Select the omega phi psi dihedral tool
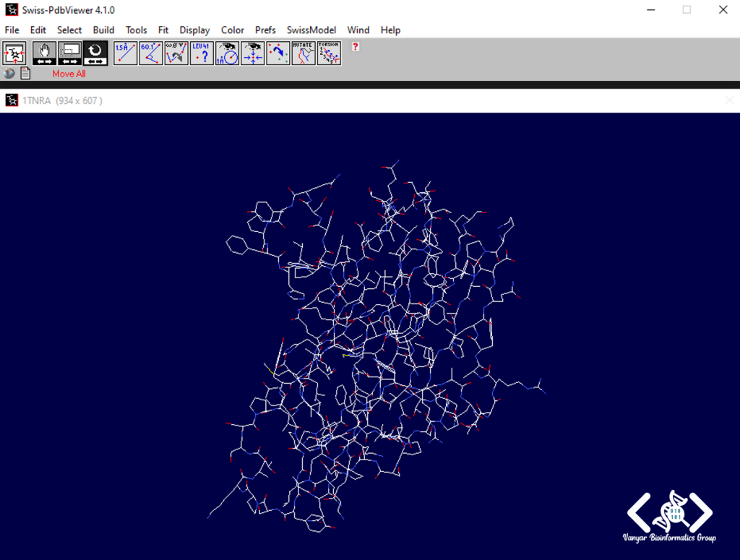Image resolution: width=740 pixels, height=560 pixels. (x=176, y=53)
